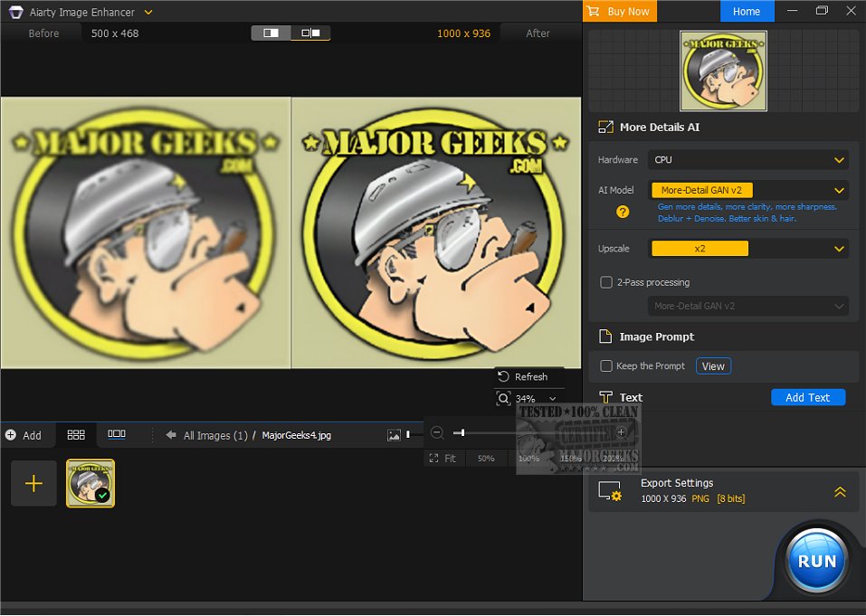Click the All Images (1) breadcrumb
Image resolution: width=866 pixels, height=616 pixels.
(215, 435)
